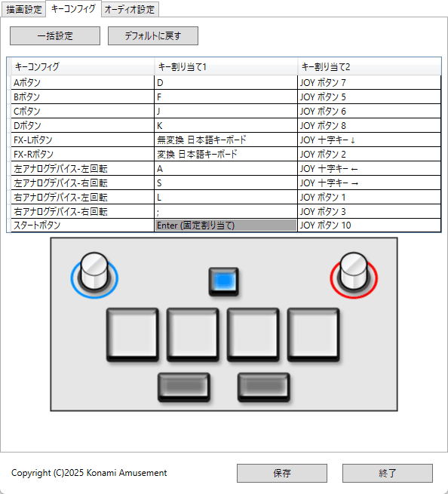Click the キー割り当て1 column header

(x=226, y=66)
